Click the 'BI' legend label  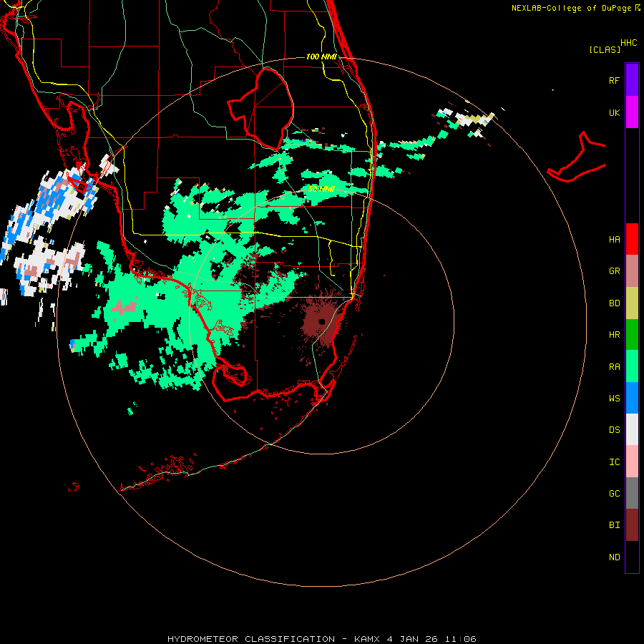point(614,525)
